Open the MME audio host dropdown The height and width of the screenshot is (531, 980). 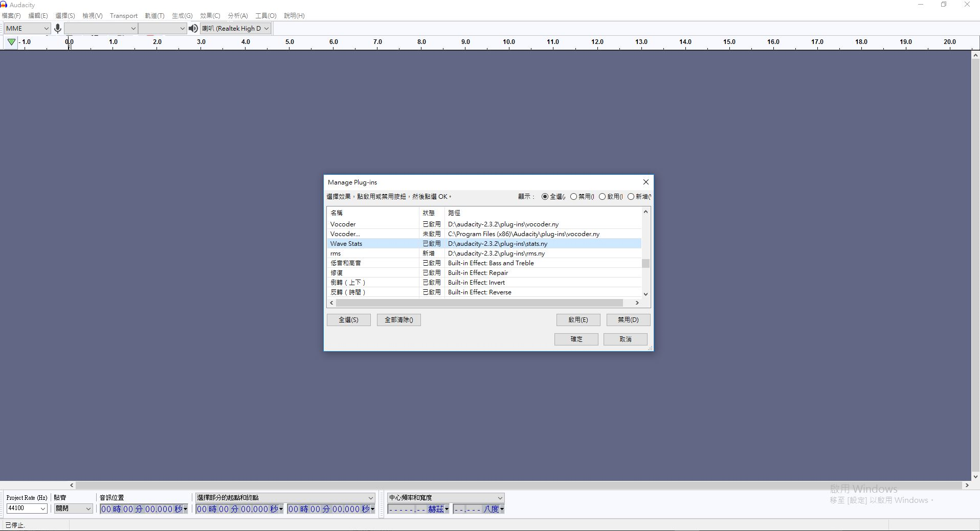pos(27,29)
